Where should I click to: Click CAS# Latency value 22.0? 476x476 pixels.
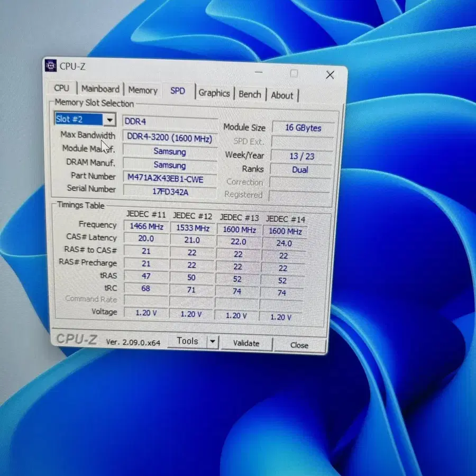click(239, 242)
